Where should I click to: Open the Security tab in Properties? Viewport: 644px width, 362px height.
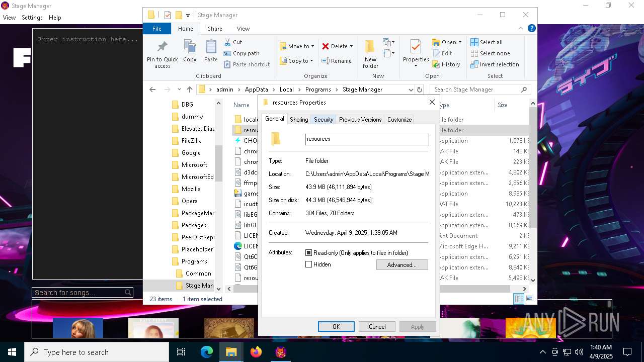[x=324, y=120]
